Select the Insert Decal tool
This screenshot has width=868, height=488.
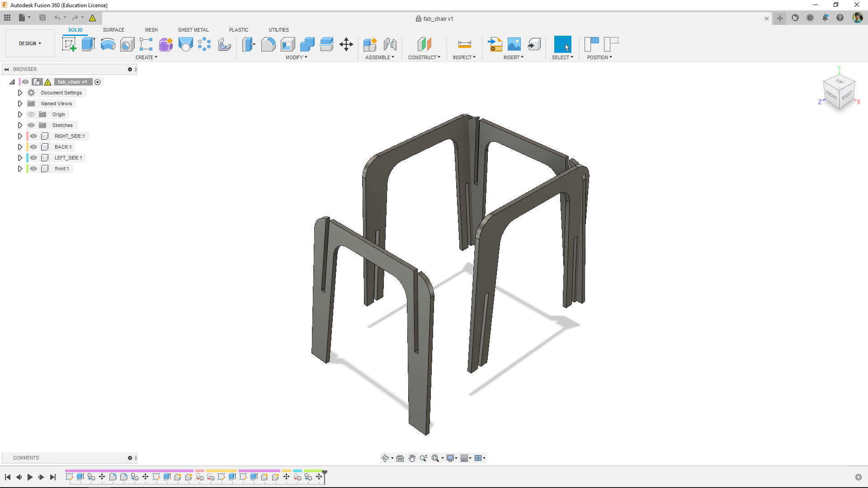coord(534,44)
